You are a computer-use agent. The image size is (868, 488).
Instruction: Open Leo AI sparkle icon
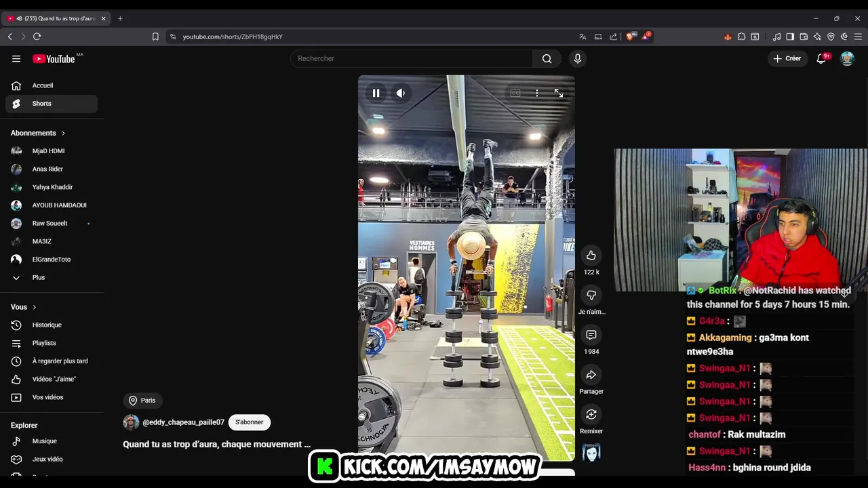[x=817, y=37]
